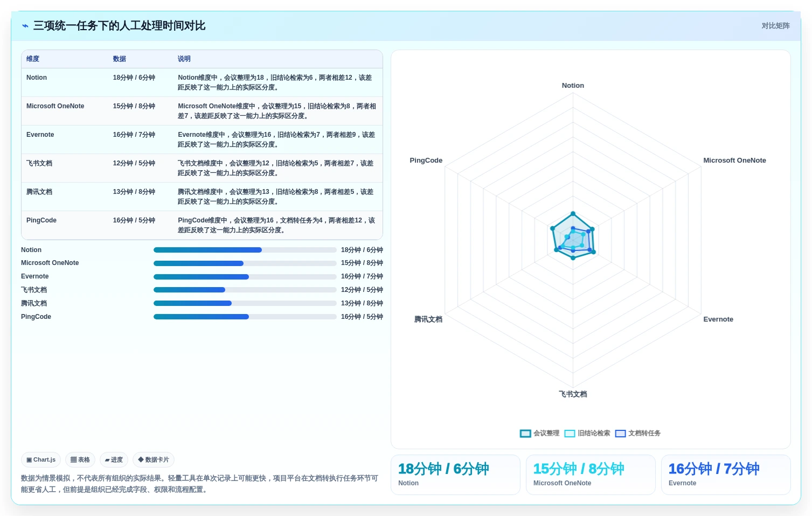Click the 13分钟 / 8分钟 table cell
The height and width of the screenshot is (516, 812).
(x=134, y=192)
